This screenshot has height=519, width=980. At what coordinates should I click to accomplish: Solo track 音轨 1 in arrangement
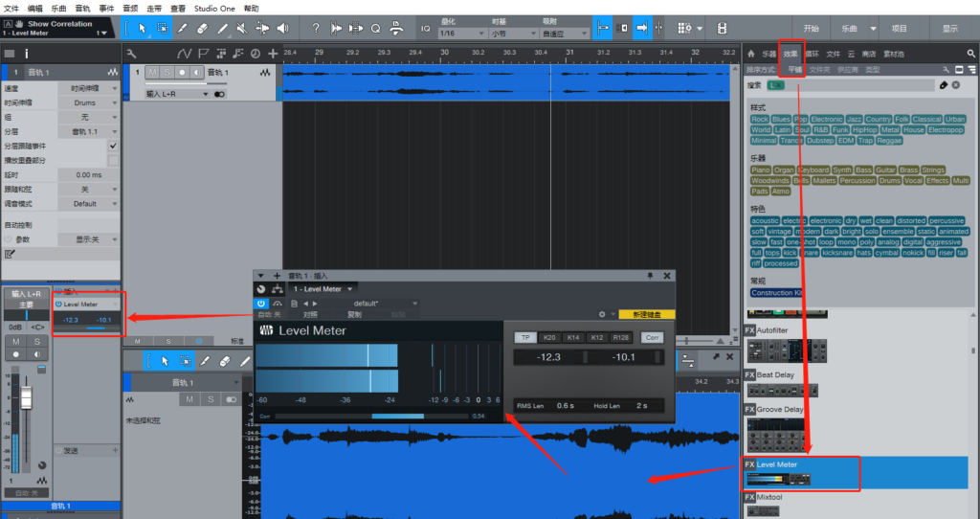(x=167, y=73)
